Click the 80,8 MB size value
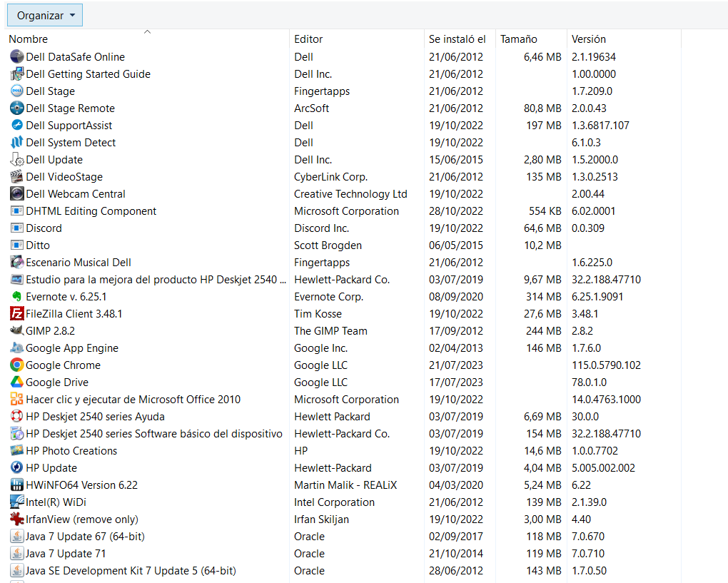The width and height of the screenshot is (728, 583). (x=542, y=108)
